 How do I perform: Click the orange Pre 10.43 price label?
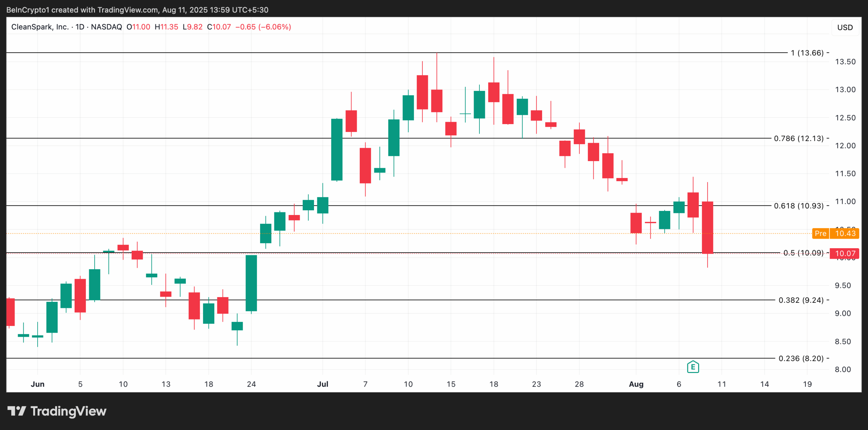tap(835, 233)
